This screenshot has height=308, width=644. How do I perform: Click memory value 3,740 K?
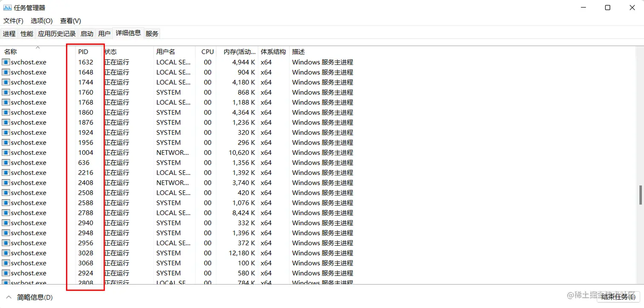[x=244, y=183]
